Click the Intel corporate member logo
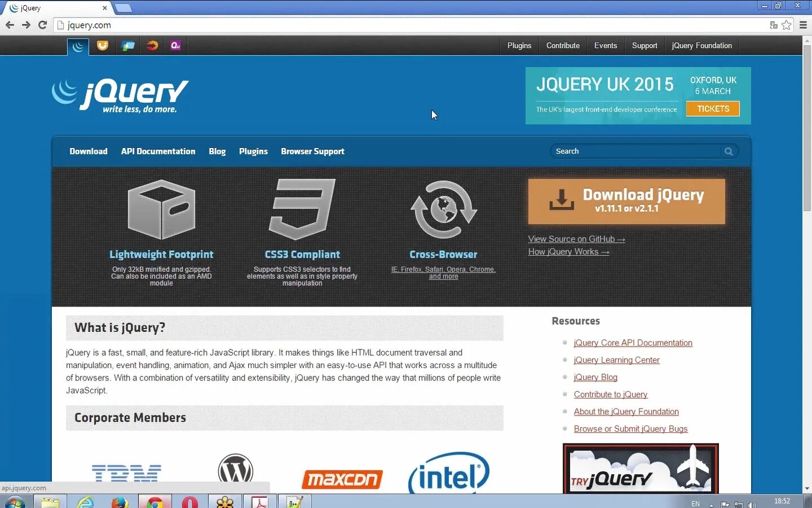Viewport: 812px width, 508px height. 449,473
